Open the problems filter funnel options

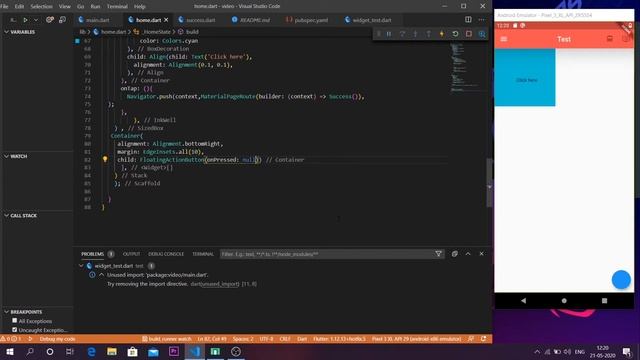pos(438,254)
